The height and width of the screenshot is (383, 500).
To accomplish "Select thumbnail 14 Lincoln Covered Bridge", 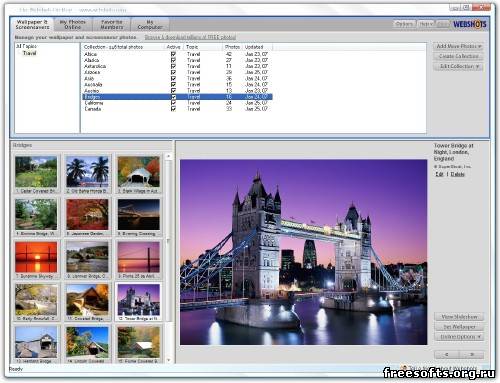I will click(x=87, y=344).
